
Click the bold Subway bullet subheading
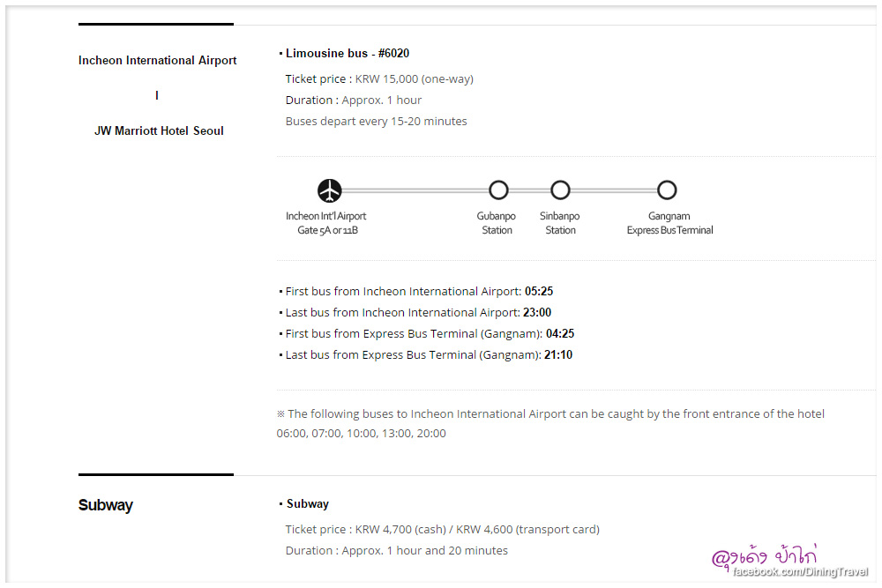point(307,504)
